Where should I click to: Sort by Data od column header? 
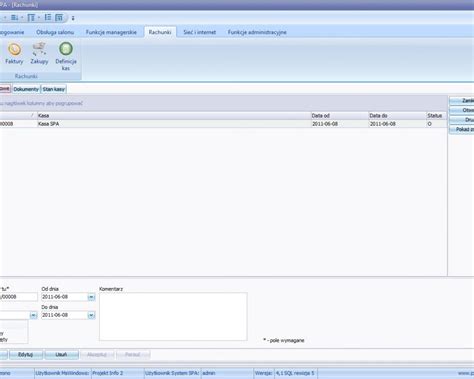click(x=339, y=116)
